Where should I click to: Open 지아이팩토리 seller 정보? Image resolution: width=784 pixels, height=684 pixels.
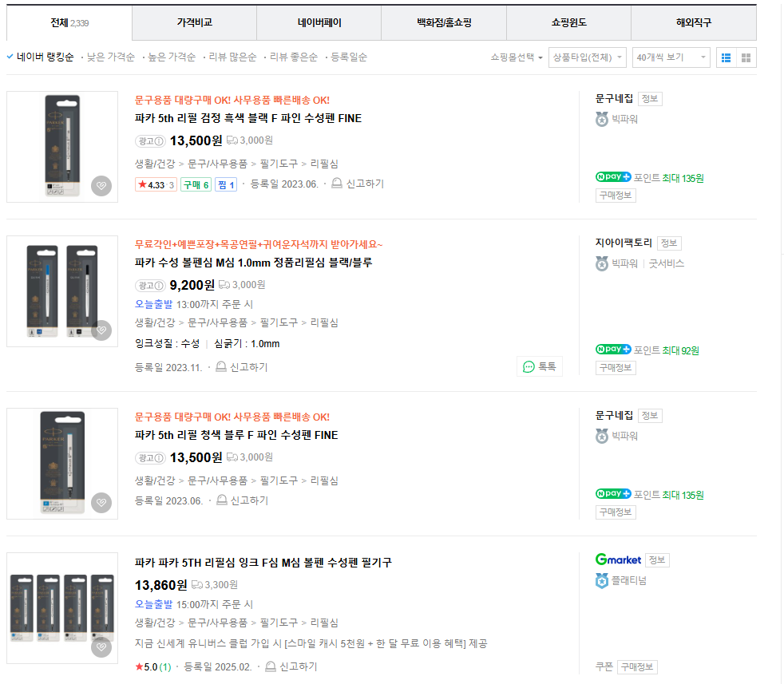tap(669, 243)
